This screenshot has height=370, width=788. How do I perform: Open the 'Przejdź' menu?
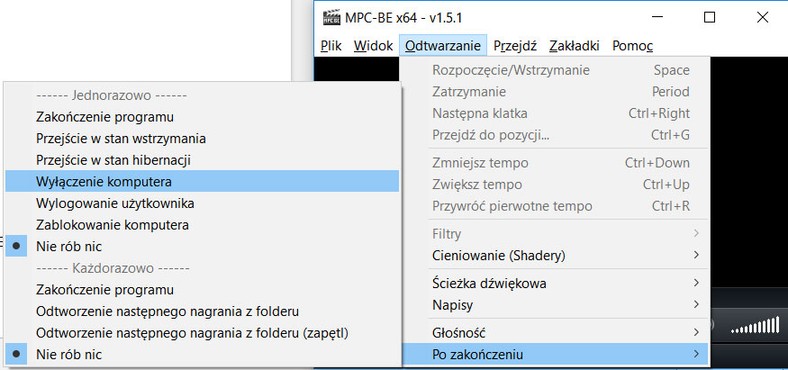click(515, 46)
